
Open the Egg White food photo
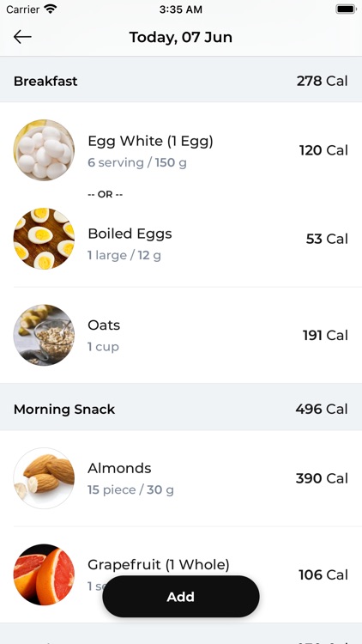[44, 150]
